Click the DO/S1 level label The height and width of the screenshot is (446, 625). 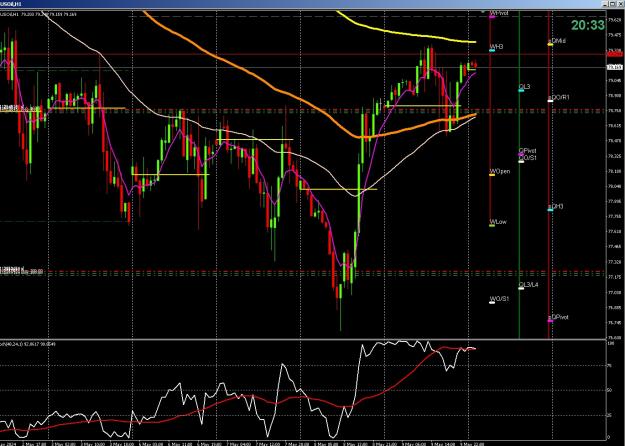tap(527, 158)
